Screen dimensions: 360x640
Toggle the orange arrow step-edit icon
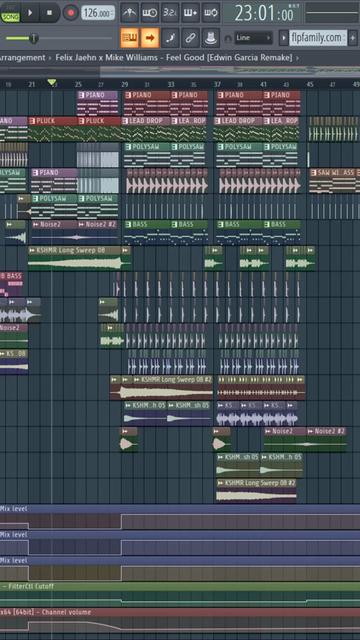coord(150,38)
